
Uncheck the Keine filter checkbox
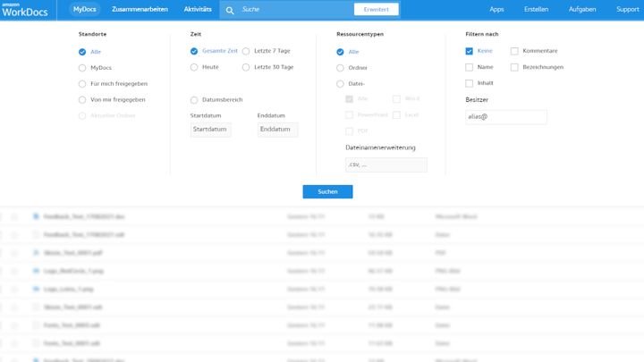pyautogui.click(x=470, y=52)
